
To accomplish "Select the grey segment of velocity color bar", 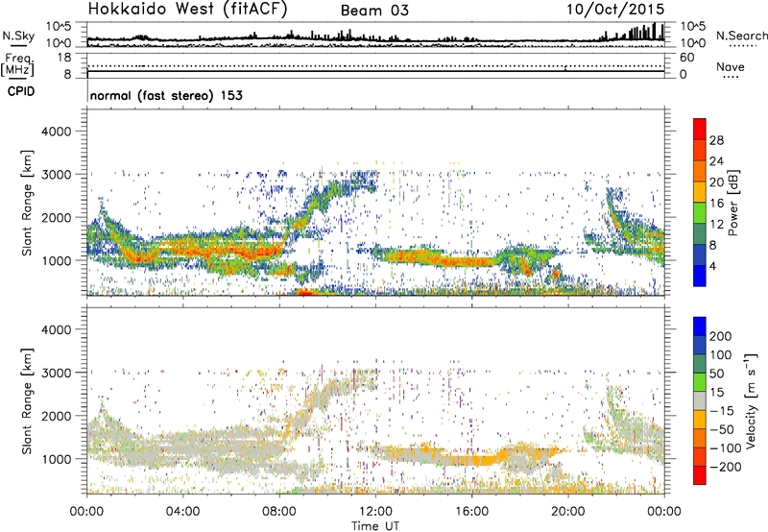I will click(700, 401).
